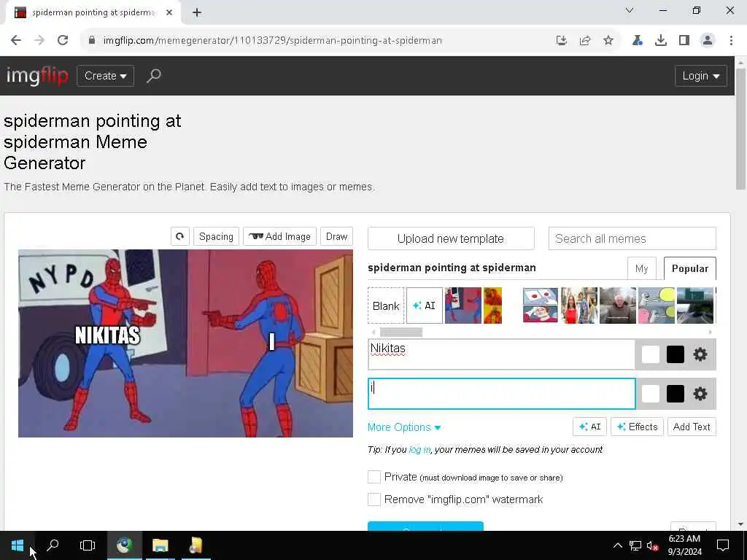
Task: Reload the page
Action: pos(63,41)
